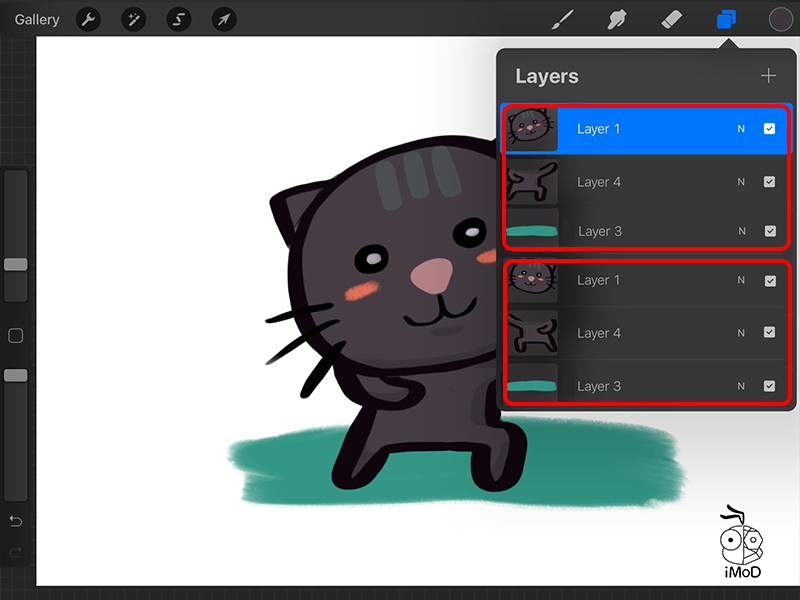Select the Eraser tool
800x600 pixels.
click(x=671, y=19)
